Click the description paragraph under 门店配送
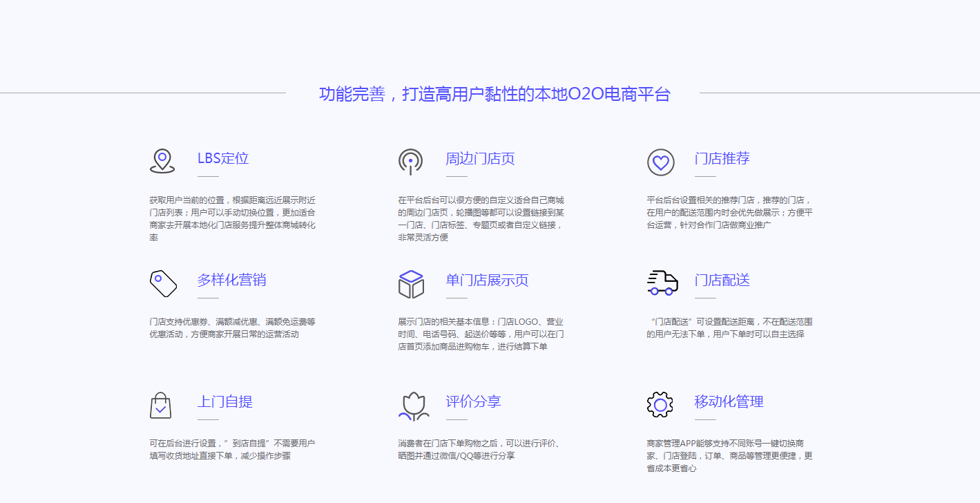Image resolution: width=980 pixels, height=503 pixels. (x=729, y=328)
